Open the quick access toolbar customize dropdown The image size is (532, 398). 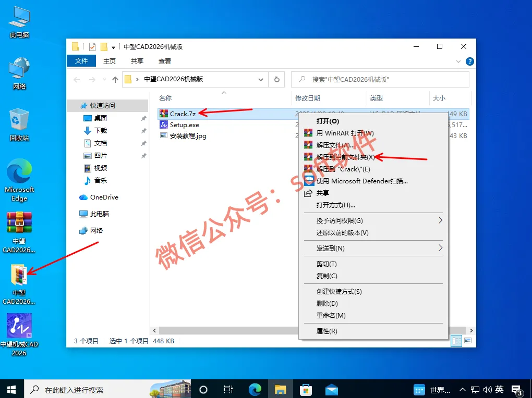tap(113, 47)
